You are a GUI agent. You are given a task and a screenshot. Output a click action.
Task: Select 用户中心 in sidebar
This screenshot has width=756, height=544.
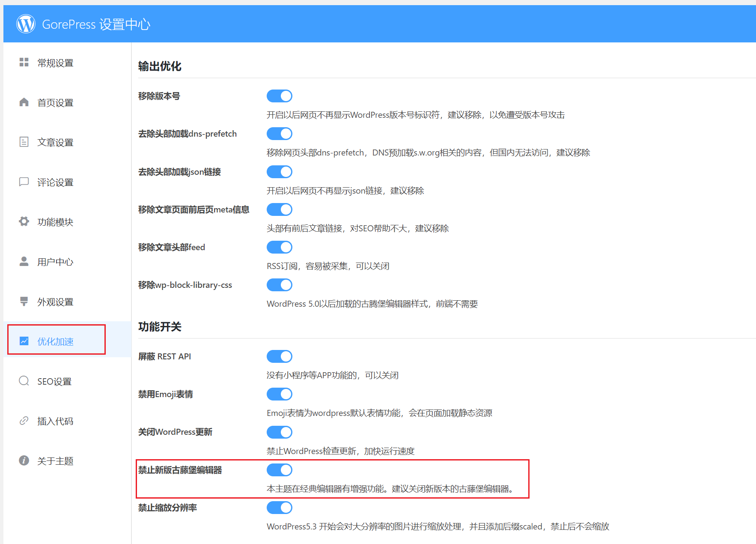(x=67, y=262)
